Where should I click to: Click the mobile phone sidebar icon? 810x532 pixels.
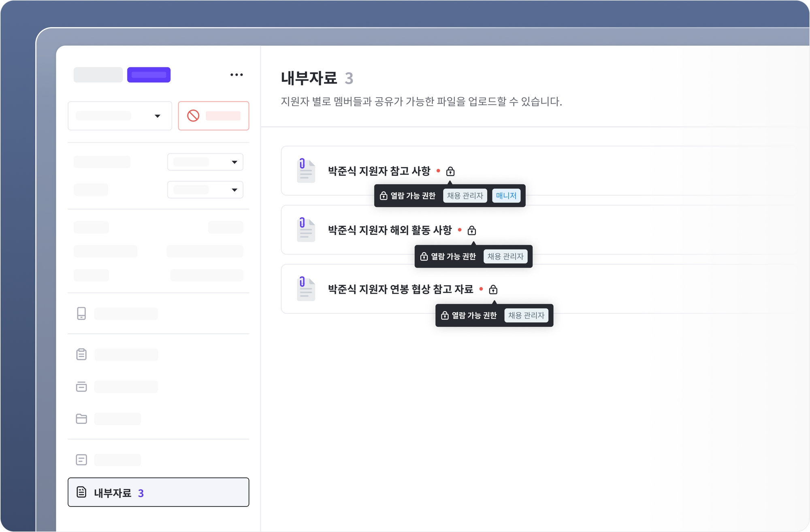coord(81,313)
